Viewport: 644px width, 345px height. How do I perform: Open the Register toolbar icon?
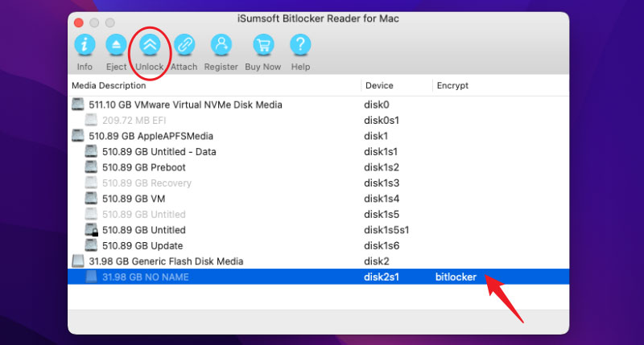(221, 45)
